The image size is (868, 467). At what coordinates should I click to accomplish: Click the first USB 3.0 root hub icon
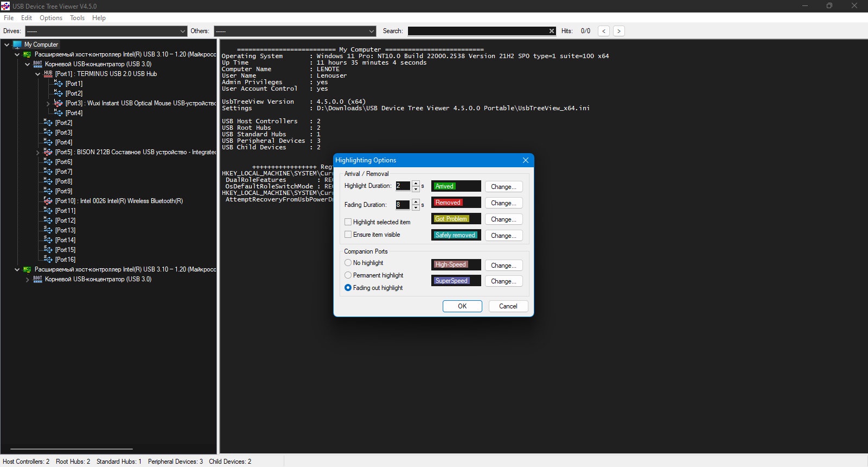click(37, 64)
